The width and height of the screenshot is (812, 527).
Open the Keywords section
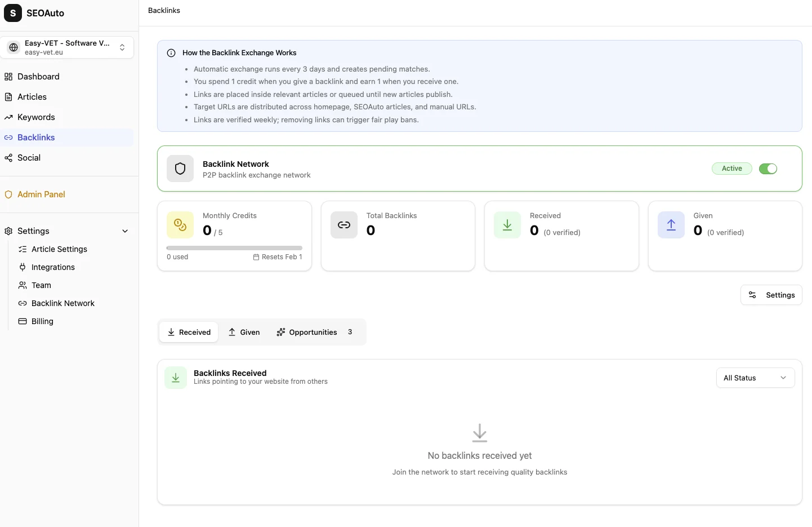pyautogui.click(x=36, y=117)
